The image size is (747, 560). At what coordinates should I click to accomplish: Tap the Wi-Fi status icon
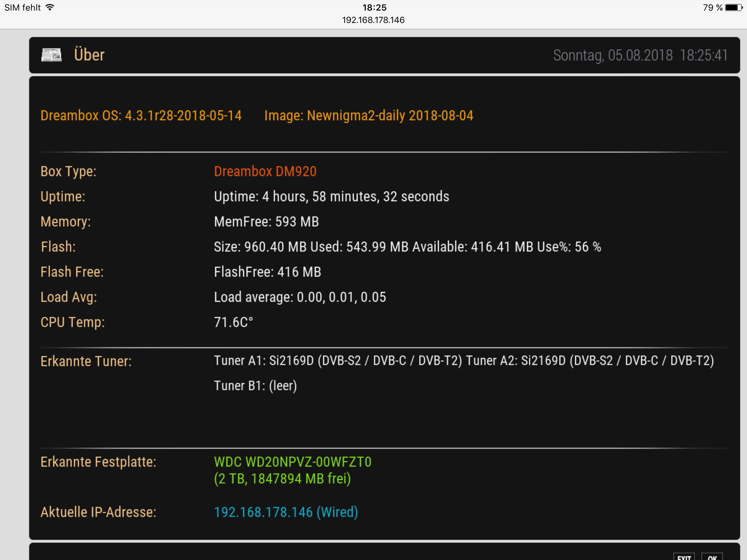(50, 7)
